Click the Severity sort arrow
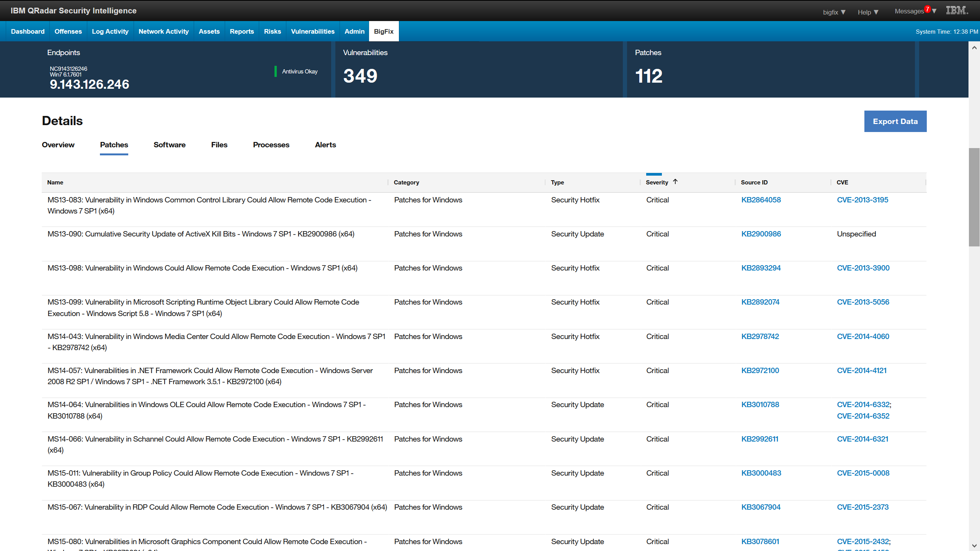Image resolution: width=980 pixels, height=551 pixels. pos(676,181)
